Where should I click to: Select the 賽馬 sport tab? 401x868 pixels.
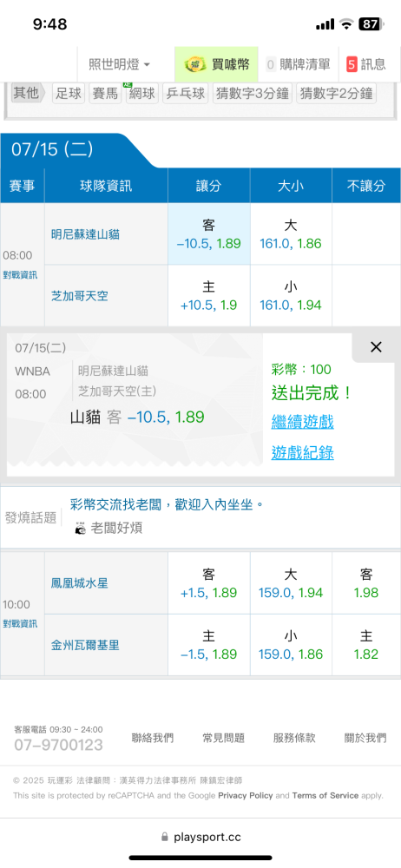coord(105,93)
